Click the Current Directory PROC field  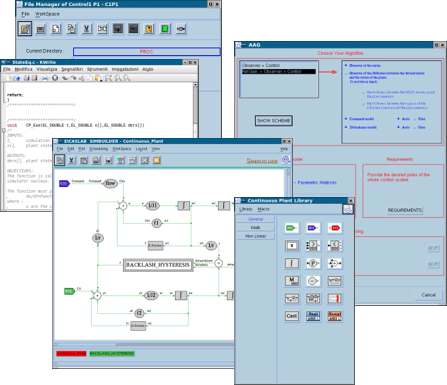coord(147,52)
